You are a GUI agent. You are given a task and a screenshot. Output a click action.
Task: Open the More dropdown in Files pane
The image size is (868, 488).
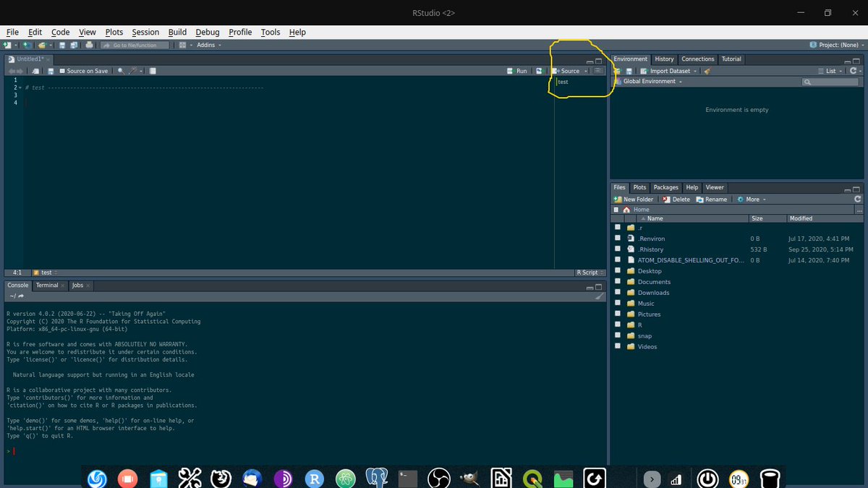coord(752,199)
